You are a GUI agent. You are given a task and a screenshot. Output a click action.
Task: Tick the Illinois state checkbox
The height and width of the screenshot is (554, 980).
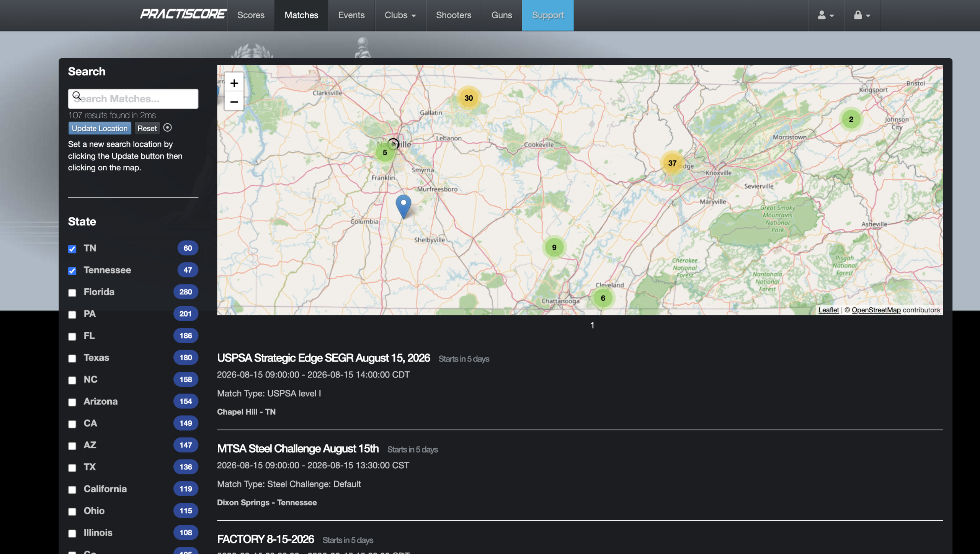point(72,533)
